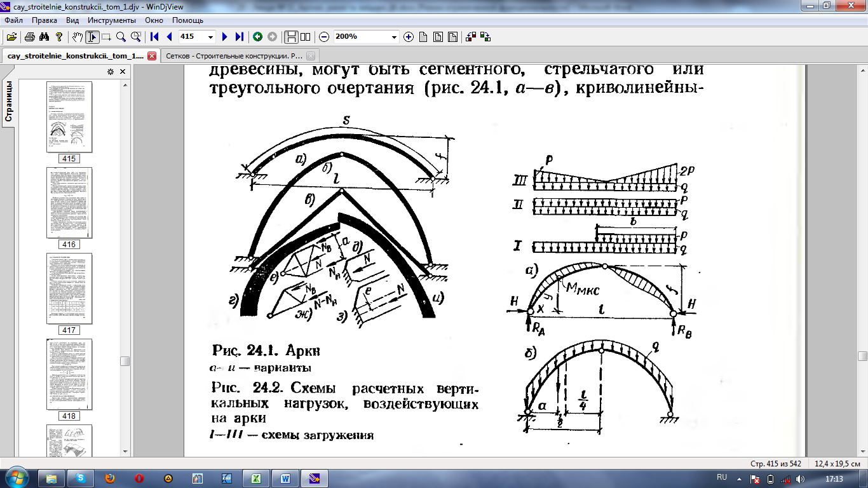This screenshot has height=488, width=868.
Task: Click the thumbnails panel vertical scrollbar handle
Action: click(x=125, y=361)
